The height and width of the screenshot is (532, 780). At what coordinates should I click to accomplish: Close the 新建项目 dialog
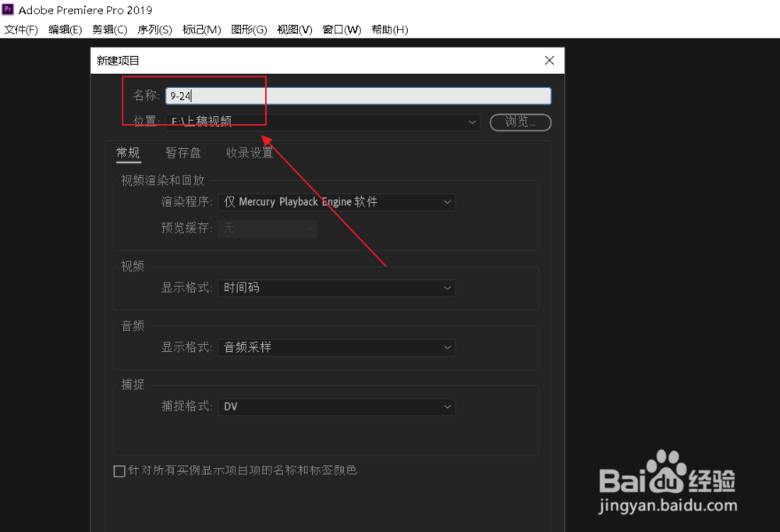coord(549,60)
